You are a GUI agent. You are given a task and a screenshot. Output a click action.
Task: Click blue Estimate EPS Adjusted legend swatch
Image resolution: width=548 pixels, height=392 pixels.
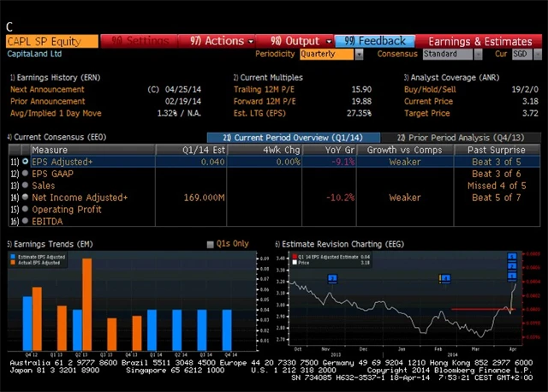(x=14, y=257)
